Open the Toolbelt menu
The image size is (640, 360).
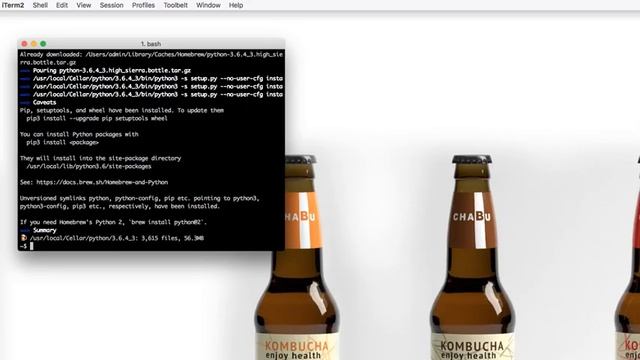pyautogui.click(x=176, y=5)
